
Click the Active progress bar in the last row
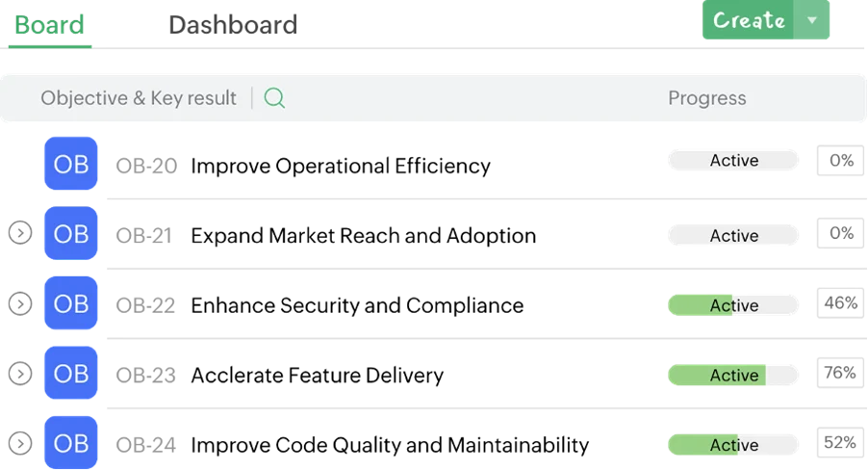click(x=731, y=445)
